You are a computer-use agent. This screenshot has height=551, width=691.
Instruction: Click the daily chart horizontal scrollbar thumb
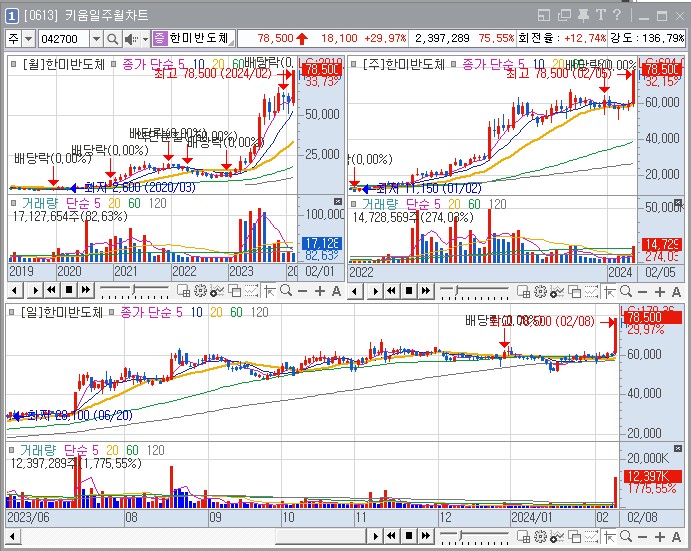pyautogui.click(x=322, y=536)
